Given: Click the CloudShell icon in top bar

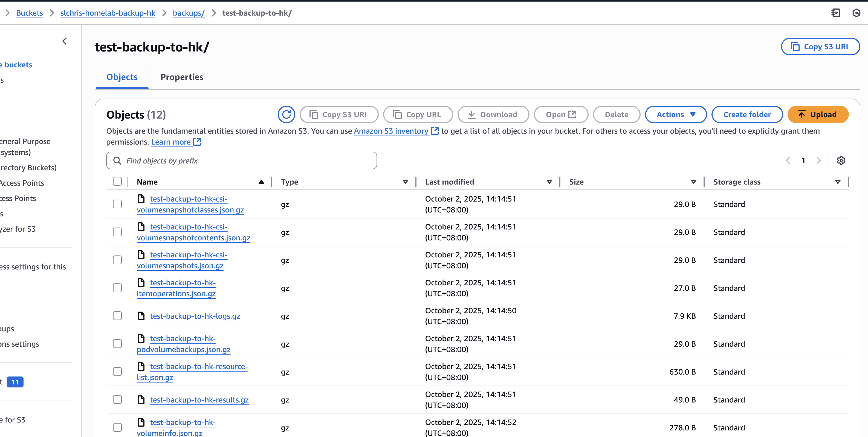Looking at the screenshot, I should click(836, 13).
